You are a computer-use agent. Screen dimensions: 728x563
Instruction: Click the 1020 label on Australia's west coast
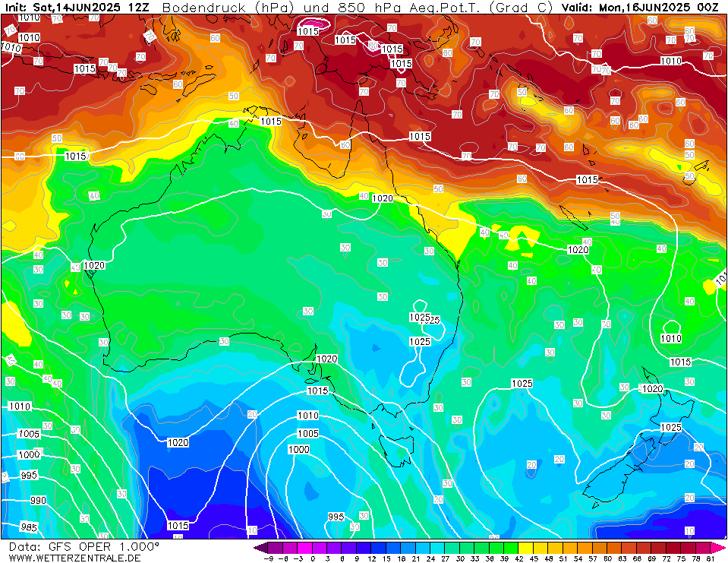pyautogui.click(x=94, y=265)
